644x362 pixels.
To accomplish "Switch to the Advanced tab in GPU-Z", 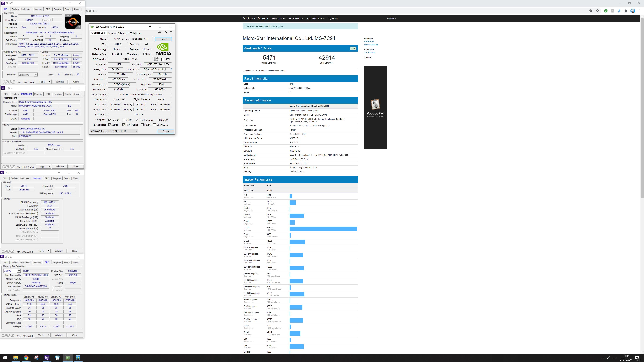I will tap(123, 33).
